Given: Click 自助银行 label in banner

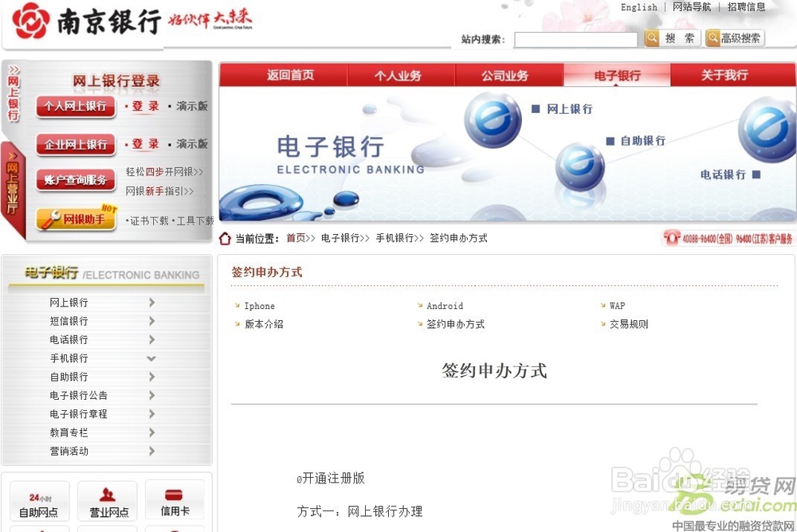Looking at the screenshot, I should (x=642, y=141).
